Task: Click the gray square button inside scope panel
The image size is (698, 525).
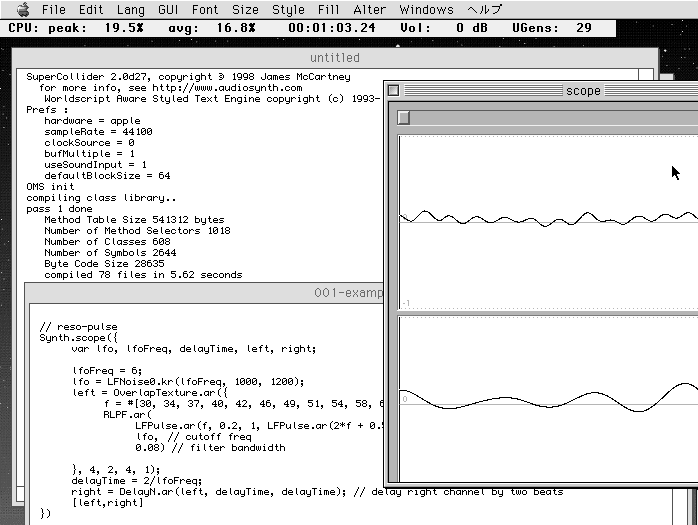Action: tap(404, 118)
